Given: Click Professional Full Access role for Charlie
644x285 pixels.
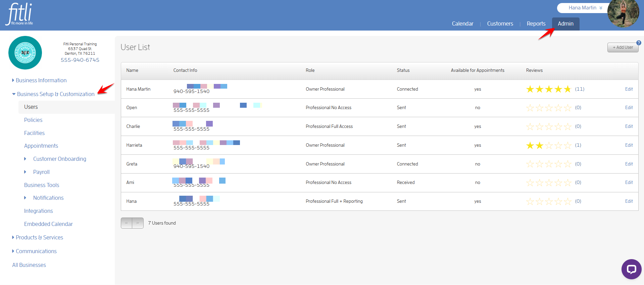Looking at the screenshot, I should [x=329, y=126].
